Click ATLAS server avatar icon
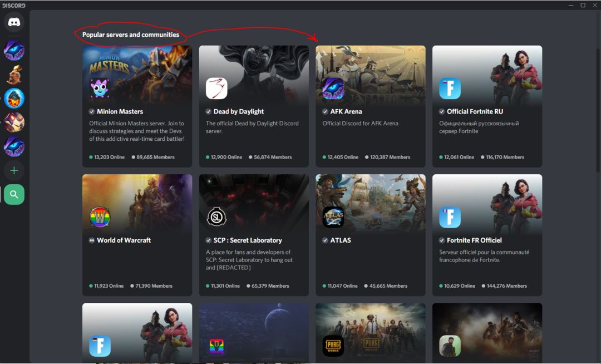 tap(333, 217)
